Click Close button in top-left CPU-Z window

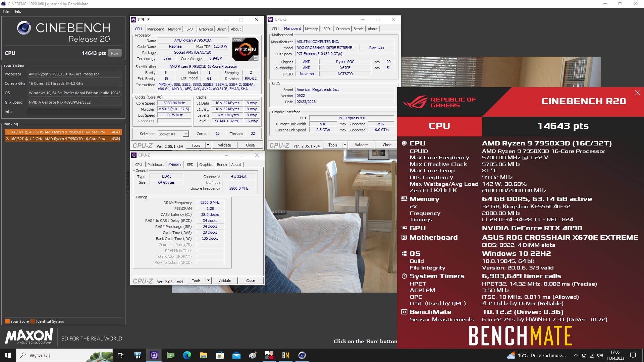[250, 145]
